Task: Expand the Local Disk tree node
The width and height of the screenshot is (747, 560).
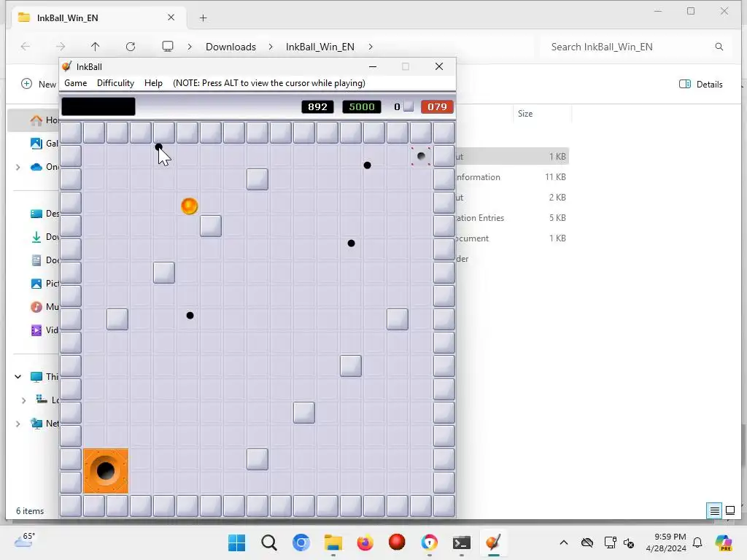Action: pyautogui.click(x=23, y=400)
